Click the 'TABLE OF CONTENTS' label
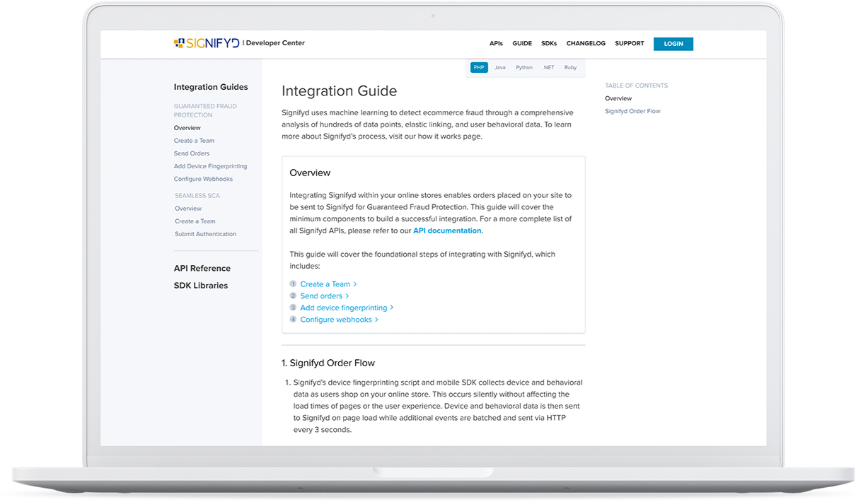Screen dimensions: 868x502 click(637, 86)
